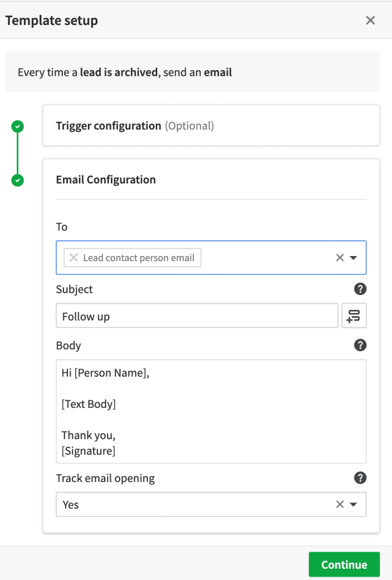Insert a field into the Subject line
This screenshot has width=392, height=580.
click(353, 316)
